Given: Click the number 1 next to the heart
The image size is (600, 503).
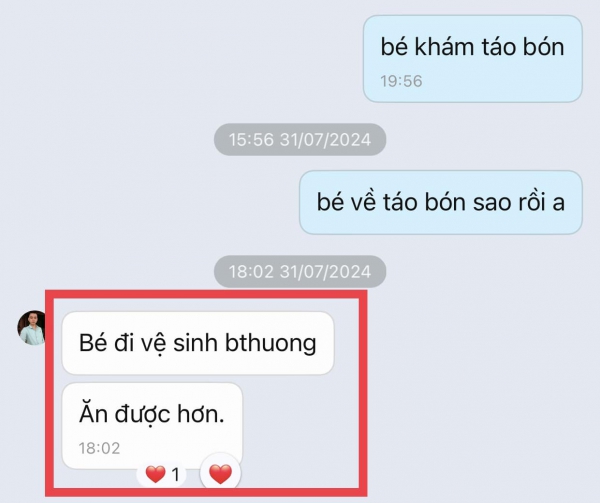Looking at the screenshot, I should (x=175, y=475).
